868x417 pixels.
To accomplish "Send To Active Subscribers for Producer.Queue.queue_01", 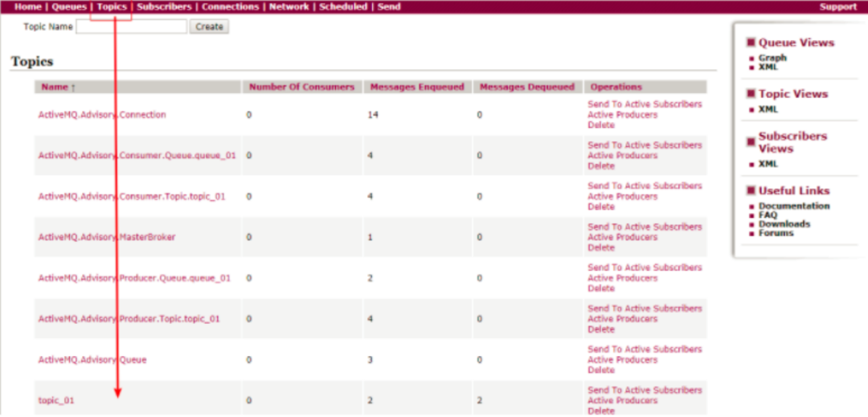I will coord(645,268).
